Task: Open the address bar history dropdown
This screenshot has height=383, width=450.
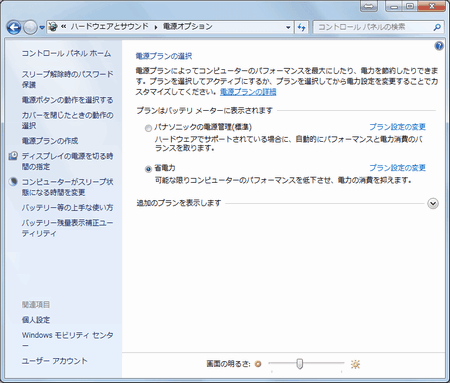Action: [x=288, y=27]
